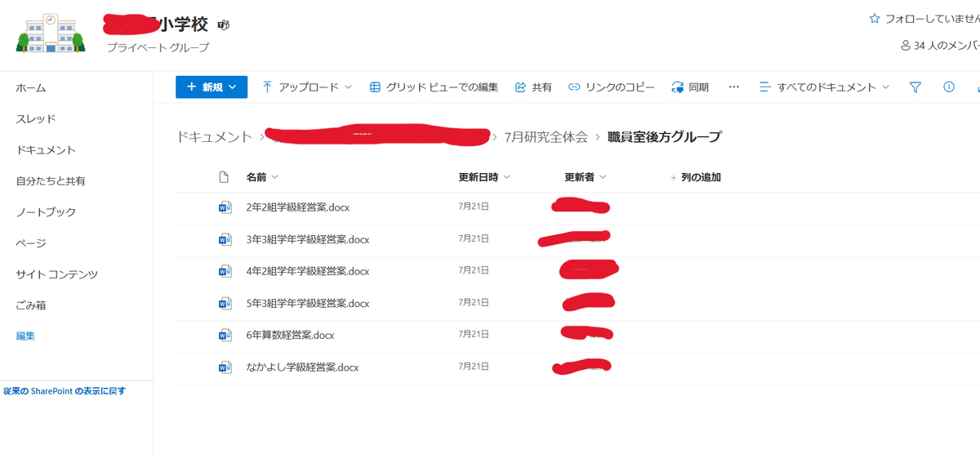Click the Word icon for 2年2組学級経営案
Screen dimensions: 980x458
225,207
